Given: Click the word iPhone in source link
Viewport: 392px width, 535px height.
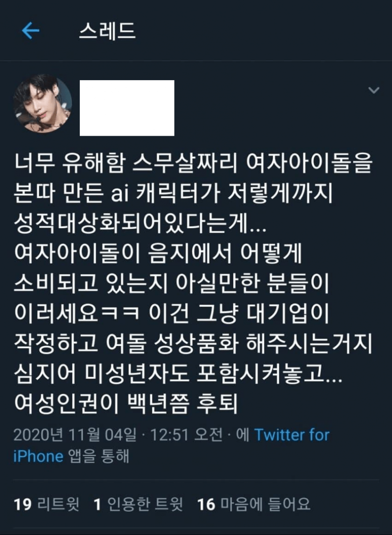Looking at the screenshot, I should (38, 456).
